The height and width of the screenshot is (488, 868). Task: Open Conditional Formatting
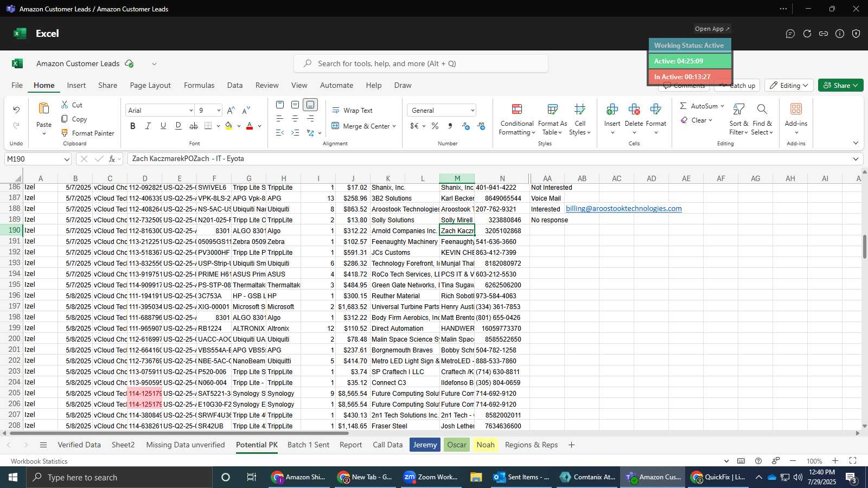[x=517, y=119]
